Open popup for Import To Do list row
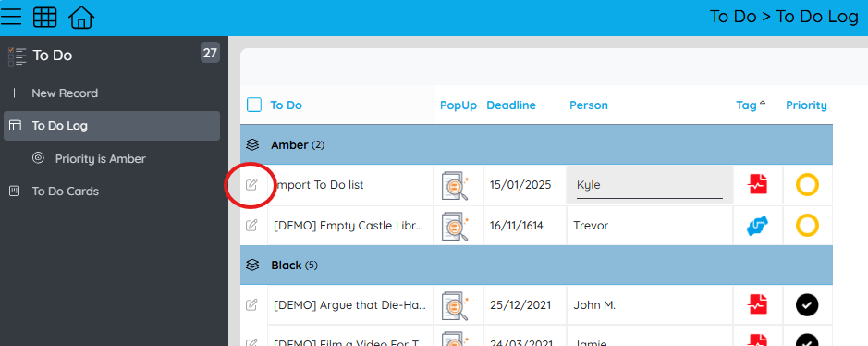This screenshot has height=346, width=868. 456,185
